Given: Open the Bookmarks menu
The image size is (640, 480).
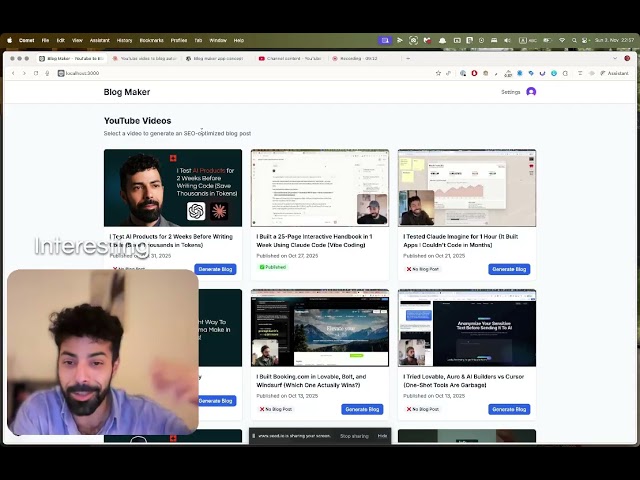Looking at the screenshot, I should point(151,40).
